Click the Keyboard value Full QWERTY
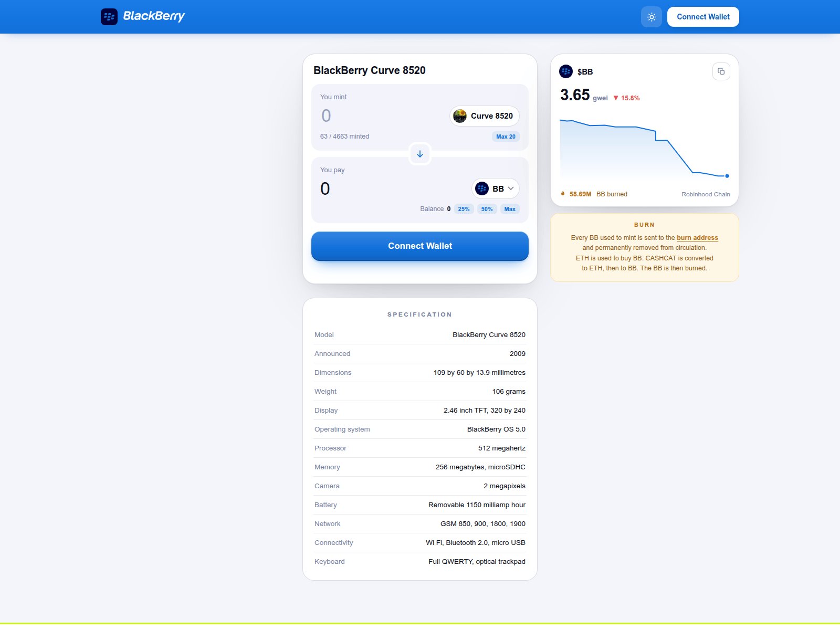 pyautogui.click(x=477, y=562)
